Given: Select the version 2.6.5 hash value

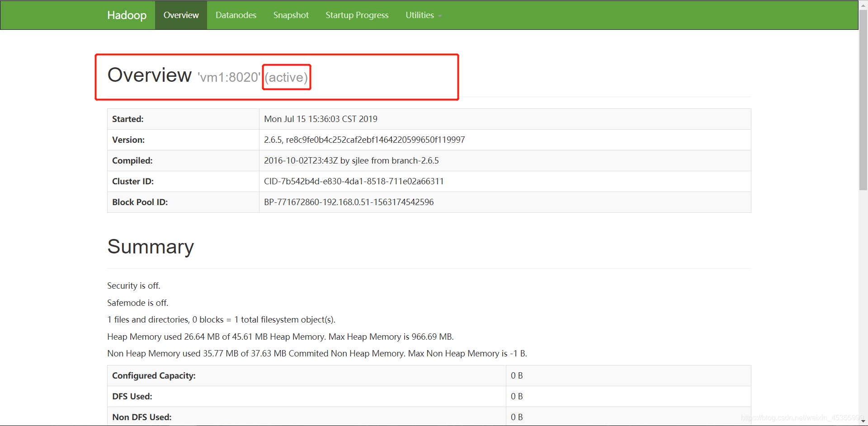Looking at the screenshot, I should point(364,140).
